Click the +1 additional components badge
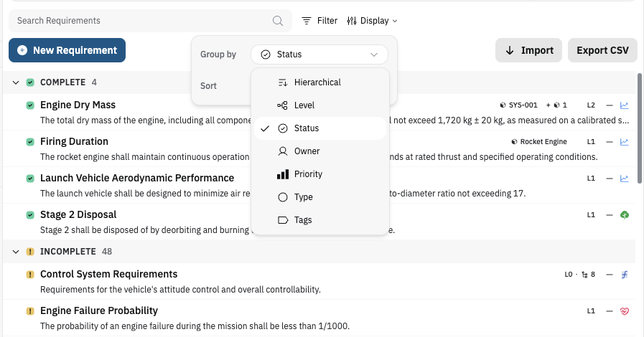 556,105
